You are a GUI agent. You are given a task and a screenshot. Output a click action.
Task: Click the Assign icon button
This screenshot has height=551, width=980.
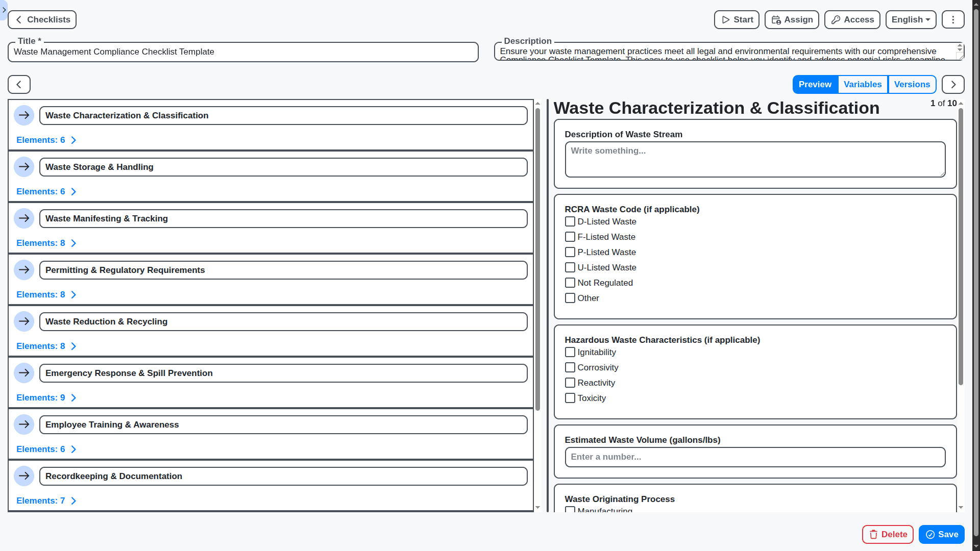point(776,19)
